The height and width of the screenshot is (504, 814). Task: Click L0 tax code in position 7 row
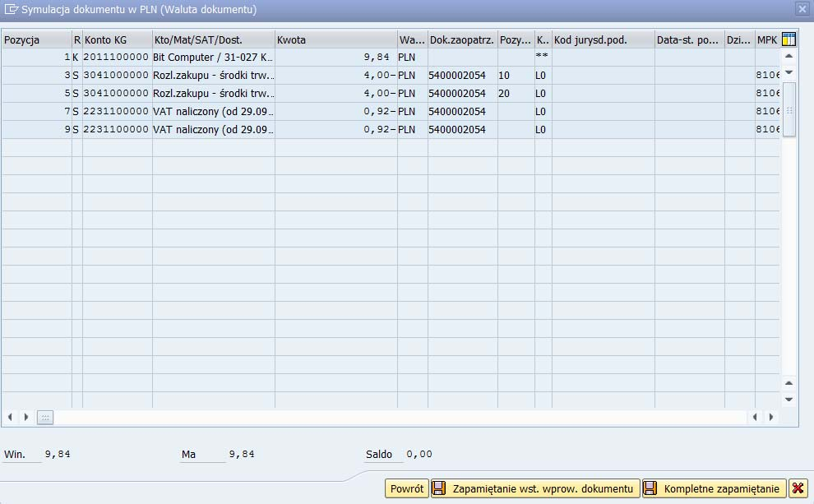pyautogui.click(x=543, y=112)
